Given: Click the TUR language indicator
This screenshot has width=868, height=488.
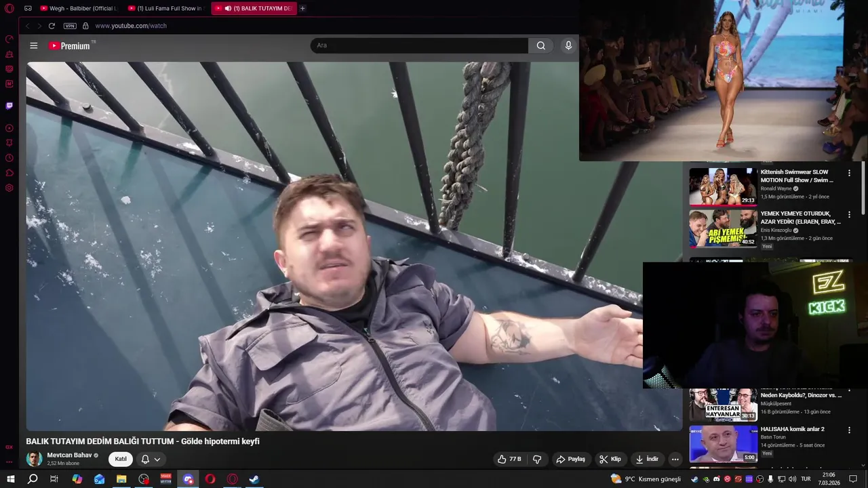Looking at the screenshot, I should click(x=806, y=479).
